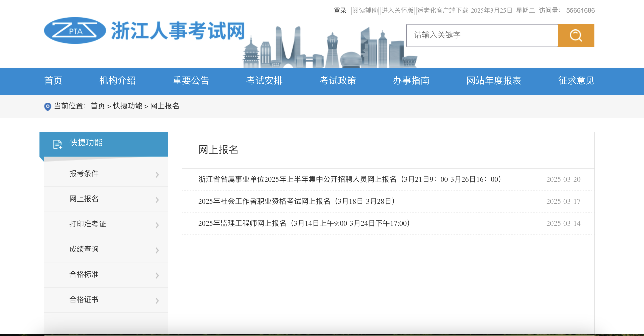Open 2025年社会工作者职业资格考试网上报名 announcement
This screenshot has height=336, width=644.
[x=296, y=201]
